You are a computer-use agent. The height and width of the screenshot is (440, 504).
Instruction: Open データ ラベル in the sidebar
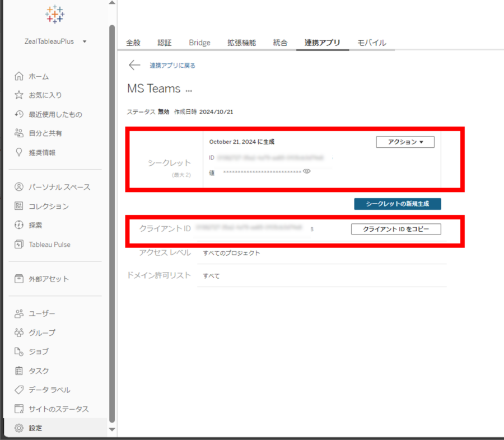point(49,390)
